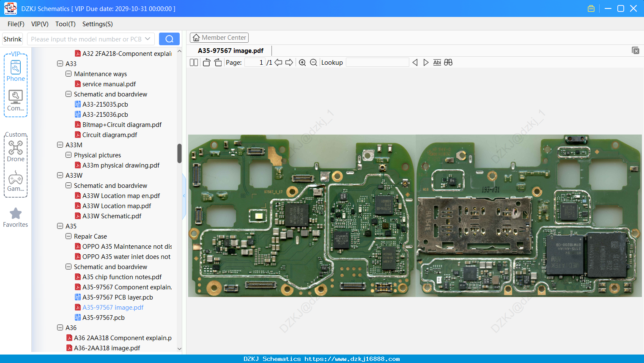Screen dimensions: 644x363
Task: Select the Computer category icon
Action: pos(16,100)
